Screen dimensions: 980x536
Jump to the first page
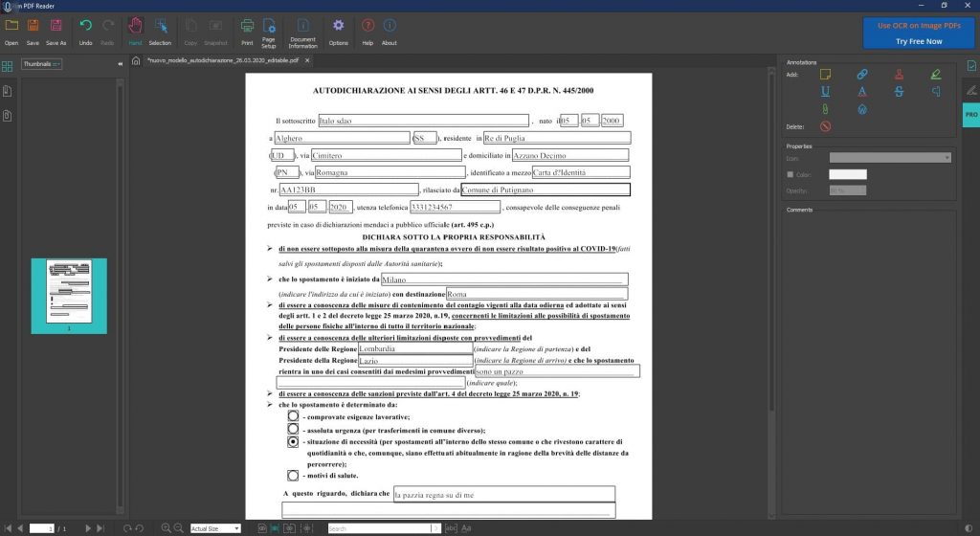click(x=8, y=528)
